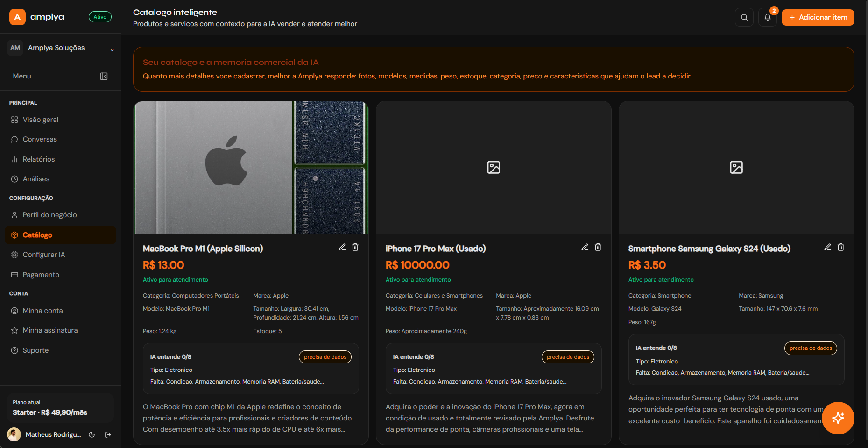This screenshot has width=868, height=448.
Task: Edit the MacBook Pro M1 item
Action: pyautogui.click(x=342, y=247)
